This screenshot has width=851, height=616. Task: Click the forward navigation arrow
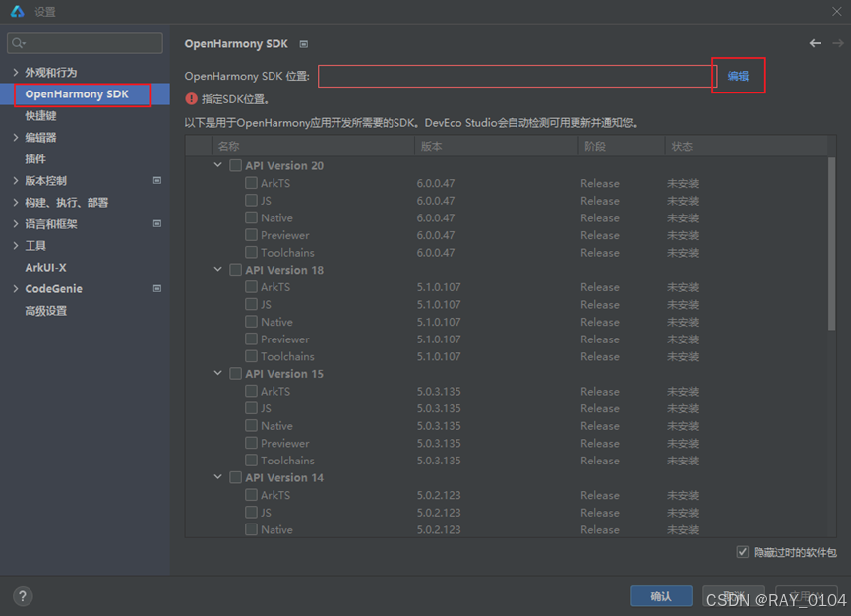(x=838, y=43)
